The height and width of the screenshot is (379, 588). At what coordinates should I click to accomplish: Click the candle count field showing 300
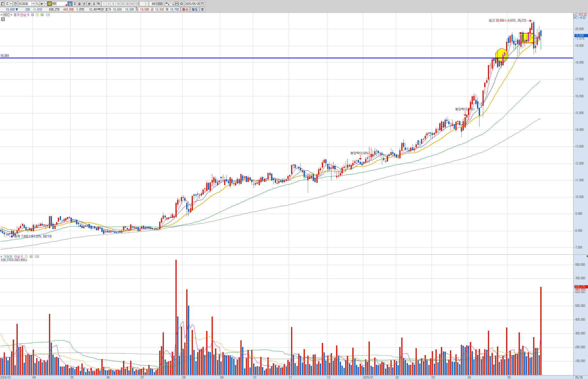tap(153, 4)
